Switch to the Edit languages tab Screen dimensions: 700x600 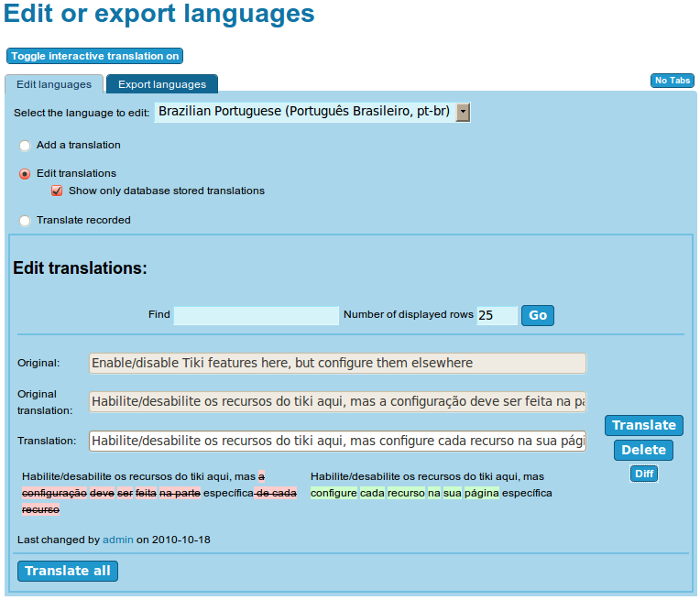coord(54,84)
